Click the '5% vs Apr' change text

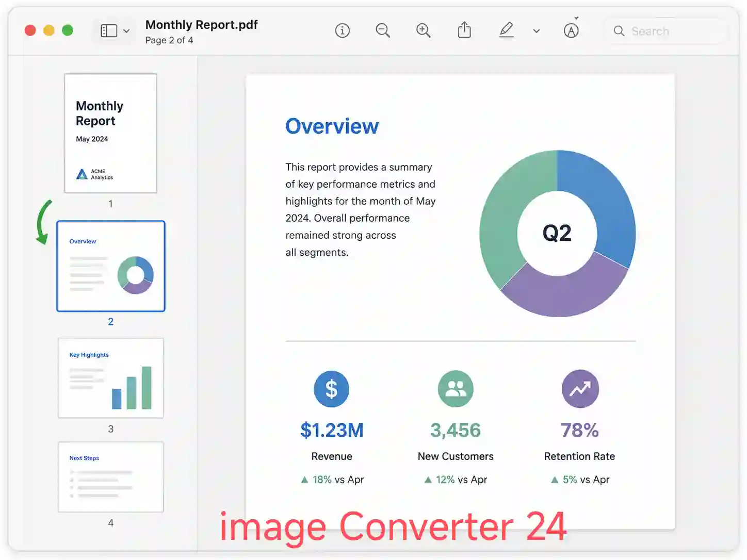click(586, 480)
